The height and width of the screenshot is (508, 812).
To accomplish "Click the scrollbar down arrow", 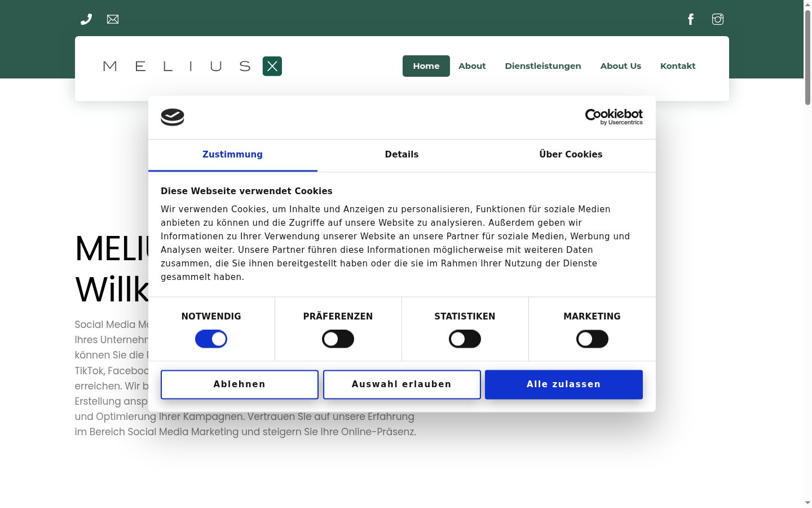I will (x=807, y=502).
